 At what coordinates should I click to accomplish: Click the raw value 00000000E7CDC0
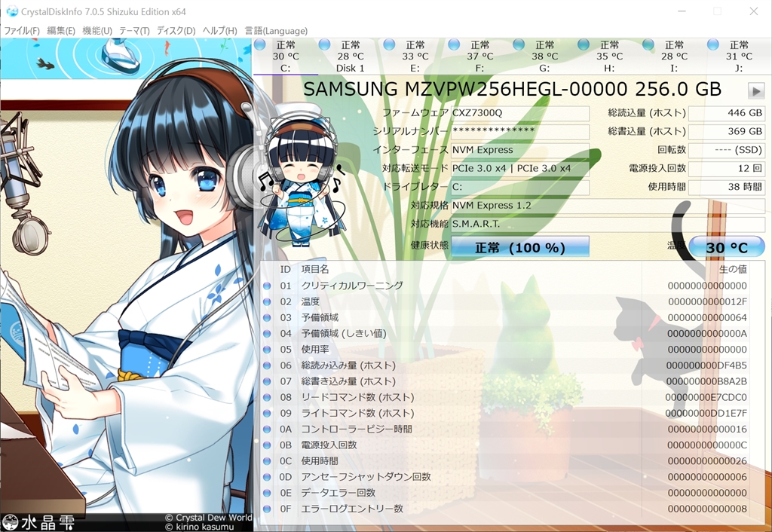click(706, 397)
